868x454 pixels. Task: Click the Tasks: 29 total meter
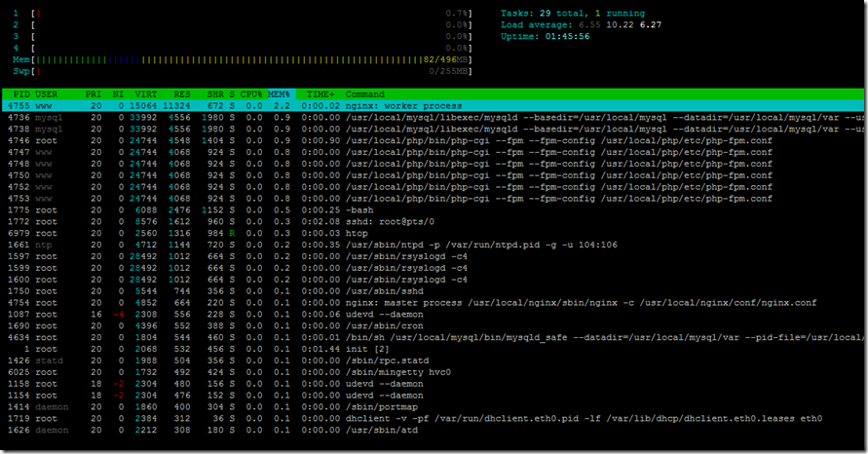pos(573,14)
